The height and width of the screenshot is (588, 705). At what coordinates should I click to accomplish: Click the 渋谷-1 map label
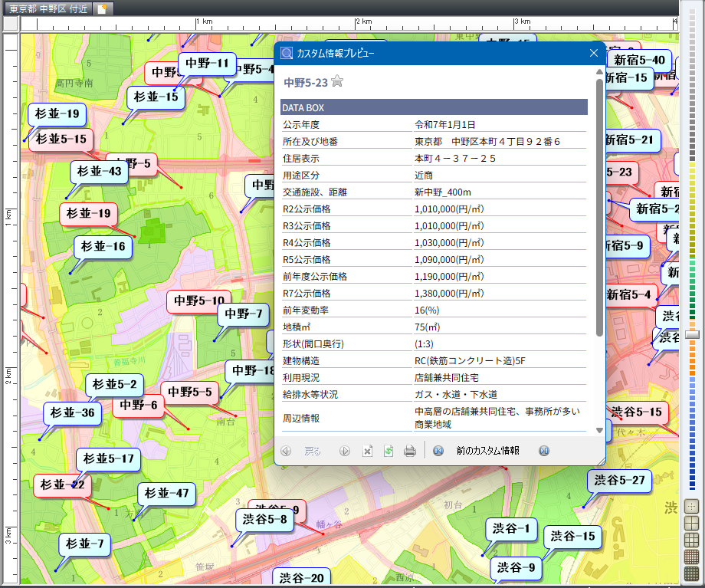(511, 529)
